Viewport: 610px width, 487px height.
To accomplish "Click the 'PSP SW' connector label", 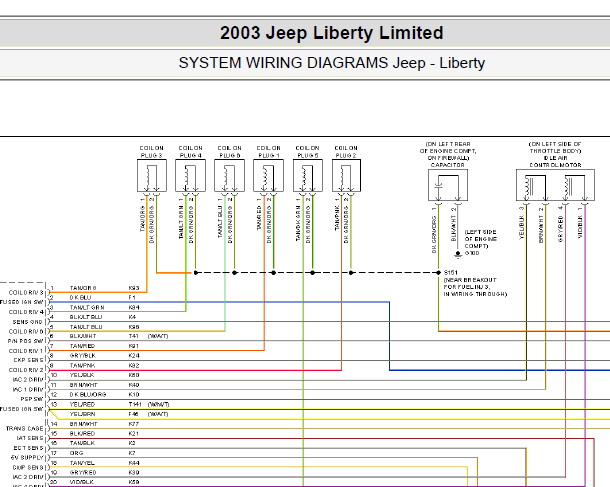I will pyautogui.click(x=32, y=399).
